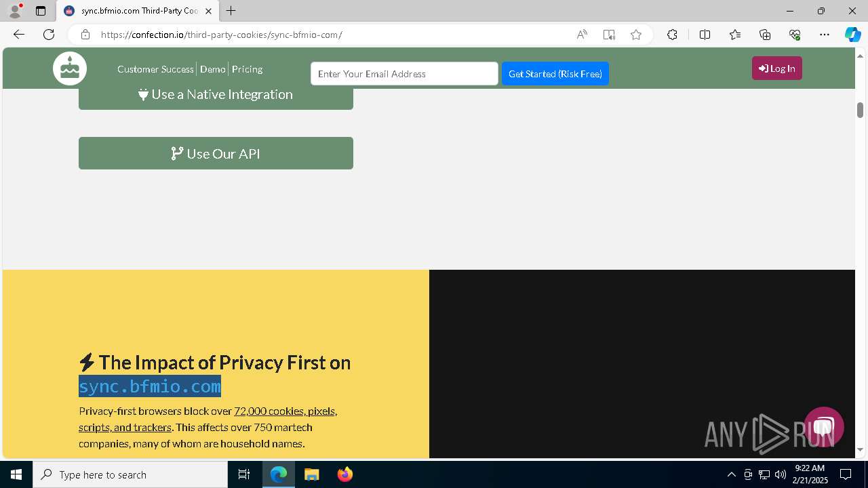The width and height of the screenshot is (868, 488).
Task: Open the Copilot sidebar icon
Action: click(x=852, y=35)
